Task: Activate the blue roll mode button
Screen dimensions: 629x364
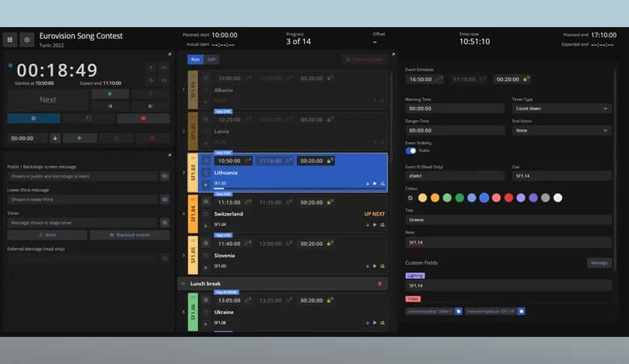Action: tap(34, 118)
